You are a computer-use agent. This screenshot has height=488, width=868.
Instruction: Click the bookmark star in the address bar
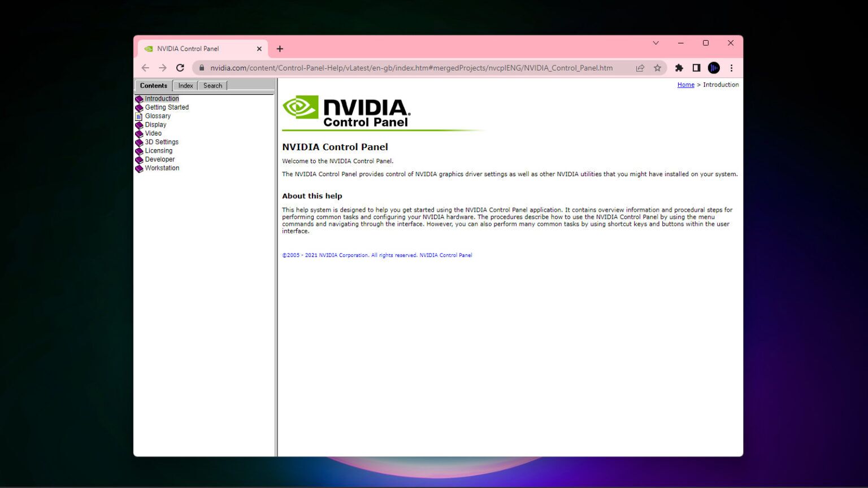657,68
